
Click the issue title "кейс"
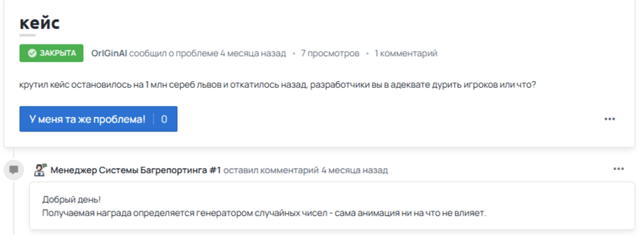point(40,23)
